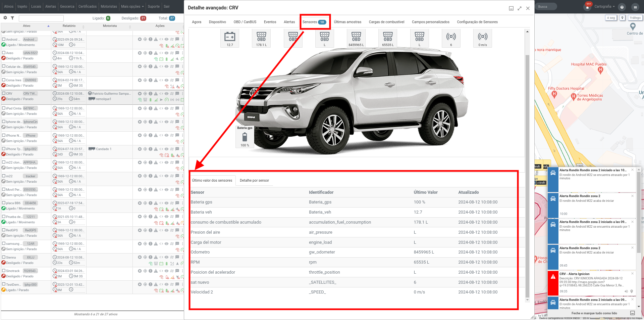Screen dimensions: 644x320
Task: Click chat message icon in CRV row
Action: (177, 93)
